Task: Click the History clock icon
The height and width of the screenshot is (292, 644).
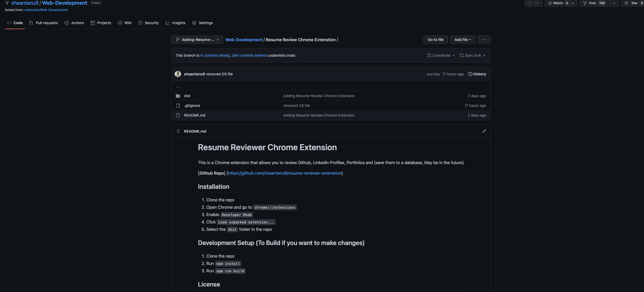Action: coord(470,74)
